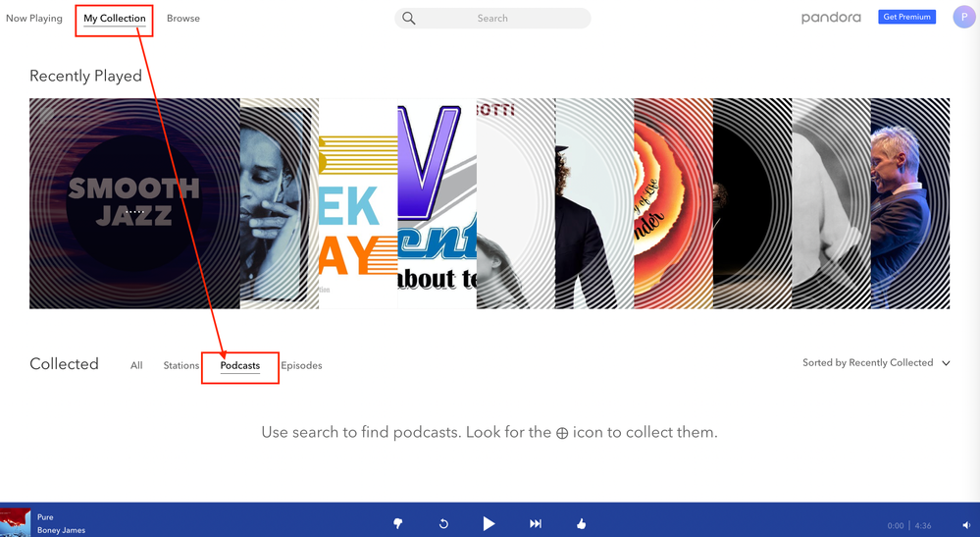Click the Pandora logo
Viewport: 980px width, 537px height.
click(x=831, y=18)
